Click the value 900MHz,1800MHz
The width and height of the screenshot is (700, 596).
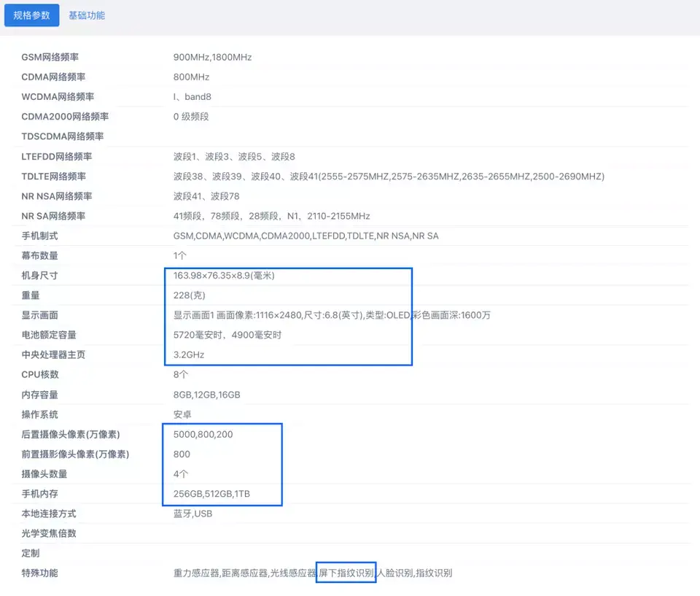[x=212, y=57]
